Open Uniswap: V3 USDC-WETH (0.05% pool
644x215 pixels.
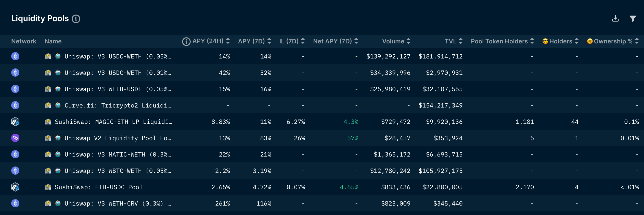118,56
